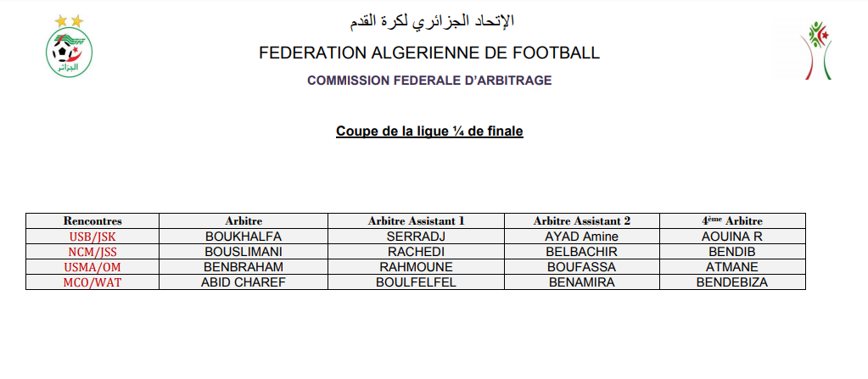Select the ABID CHAREF referee cell
868x379 pixels.
243,282
